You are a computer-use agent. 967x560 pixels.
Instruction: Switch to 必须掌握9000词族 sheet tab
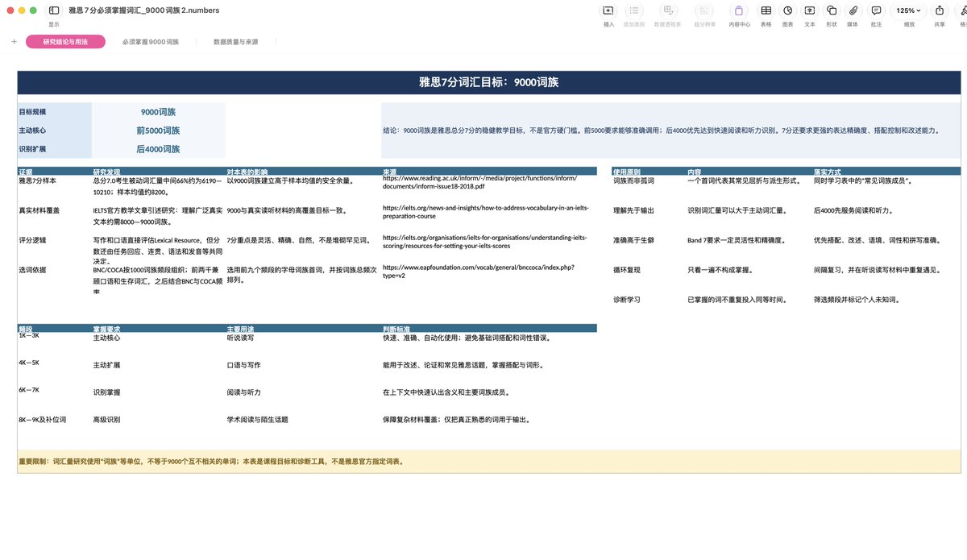151,42
